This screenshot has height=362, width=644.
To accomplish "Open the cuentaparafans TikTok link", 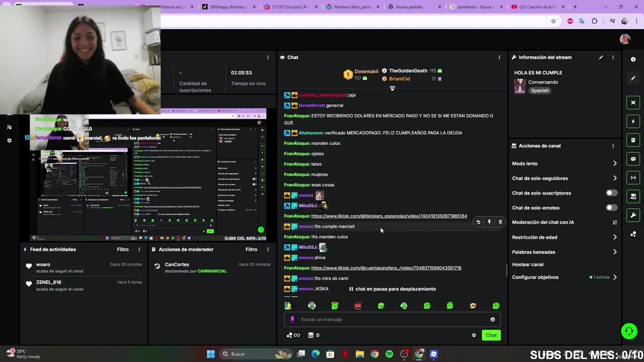I will coord(386,268).
